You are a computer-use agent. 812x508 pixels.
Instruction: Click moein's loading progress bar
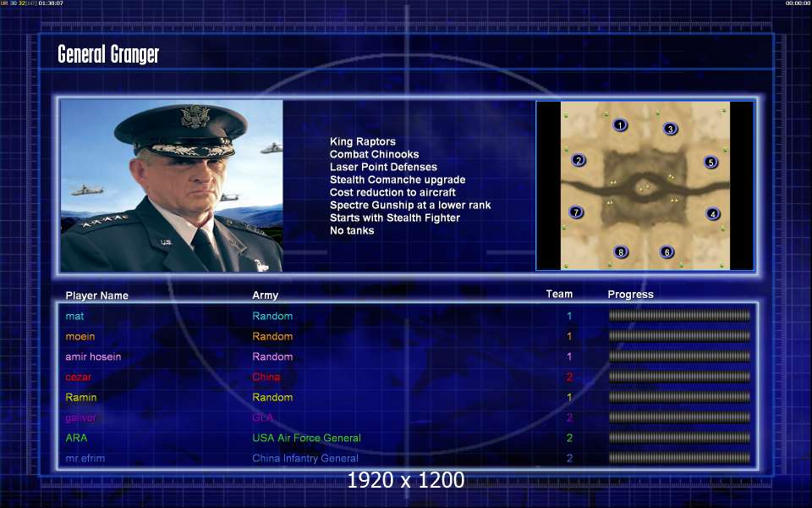click(x=679, y=335)
